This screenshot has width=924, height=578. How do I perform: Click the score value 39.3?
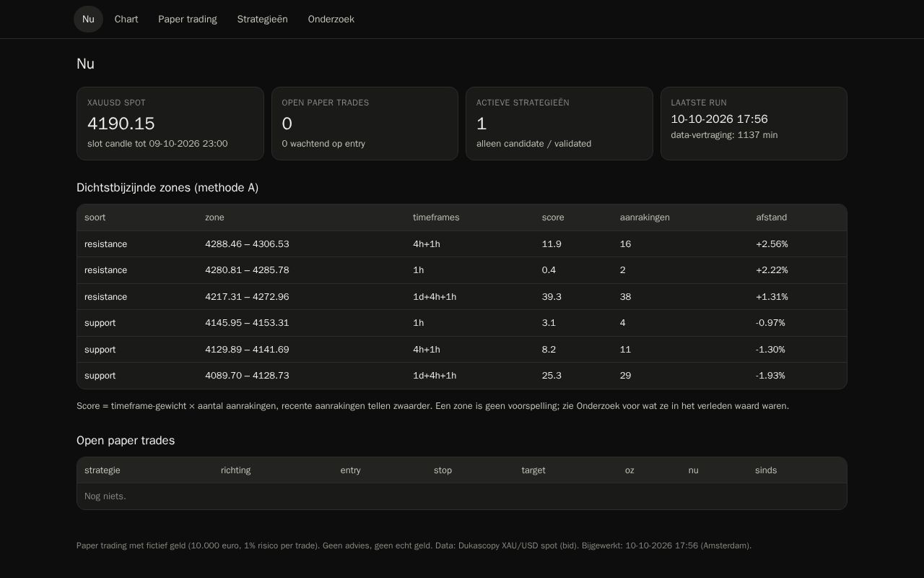(x=552, y=297)
